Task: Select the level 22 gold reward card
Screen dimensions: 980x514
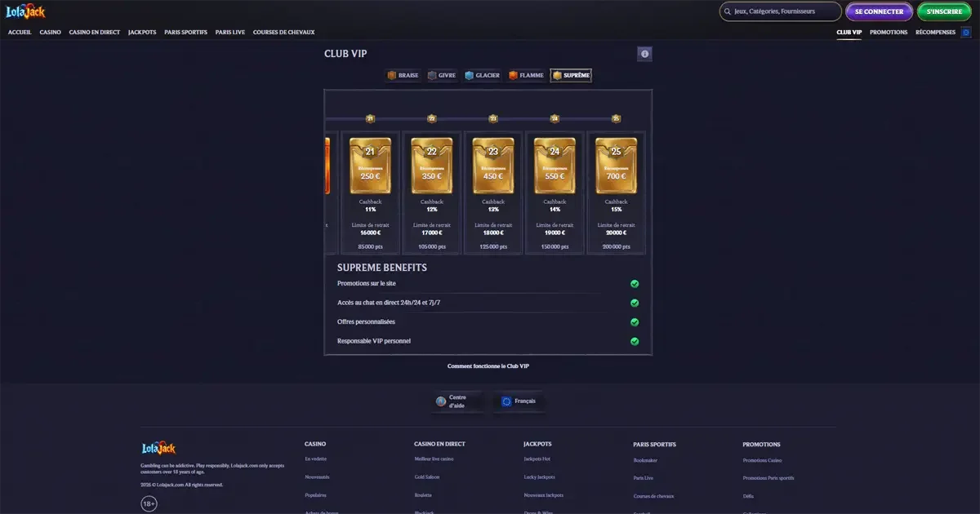Action: pyautogui.click(x=432, y=166)
